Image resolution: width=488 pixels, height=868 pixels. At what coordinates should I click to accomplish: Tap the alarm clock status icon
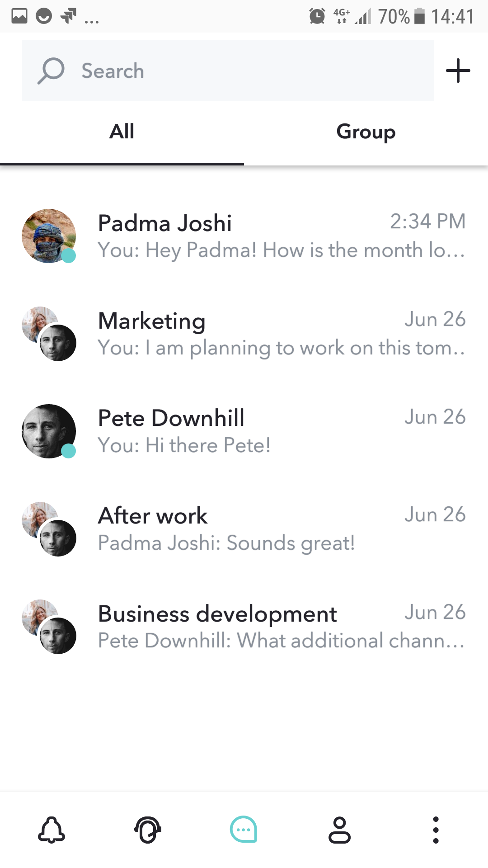tap(317, 17)
